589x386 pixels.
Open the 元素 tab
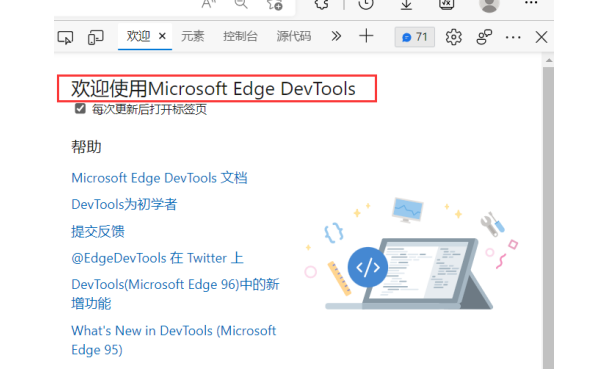coord(193,36)
